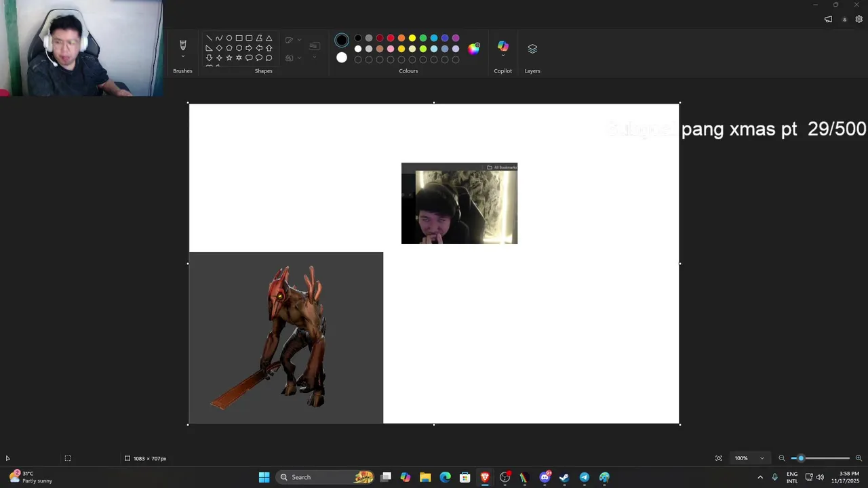Image resolution: width=868 pixels, height=488 pixels.
Task: Select the Oval callout shape
Action: (259, 58)
